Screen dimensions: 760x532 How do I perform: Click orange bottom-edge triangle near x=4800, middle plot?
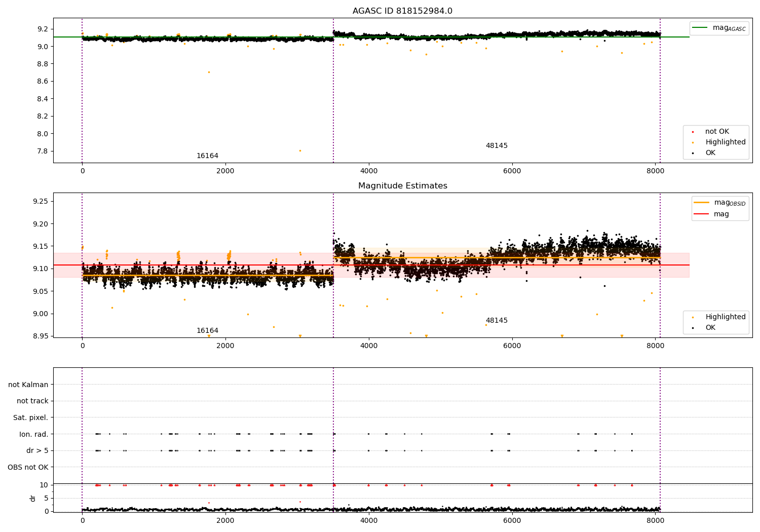click(426, 336)
